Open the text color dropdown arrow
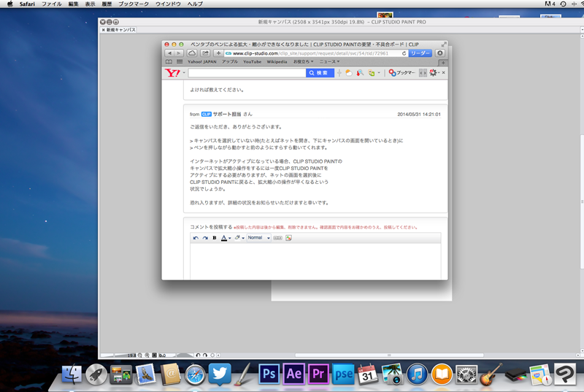This screenshot has width=584, height=392. click(230, 238)
